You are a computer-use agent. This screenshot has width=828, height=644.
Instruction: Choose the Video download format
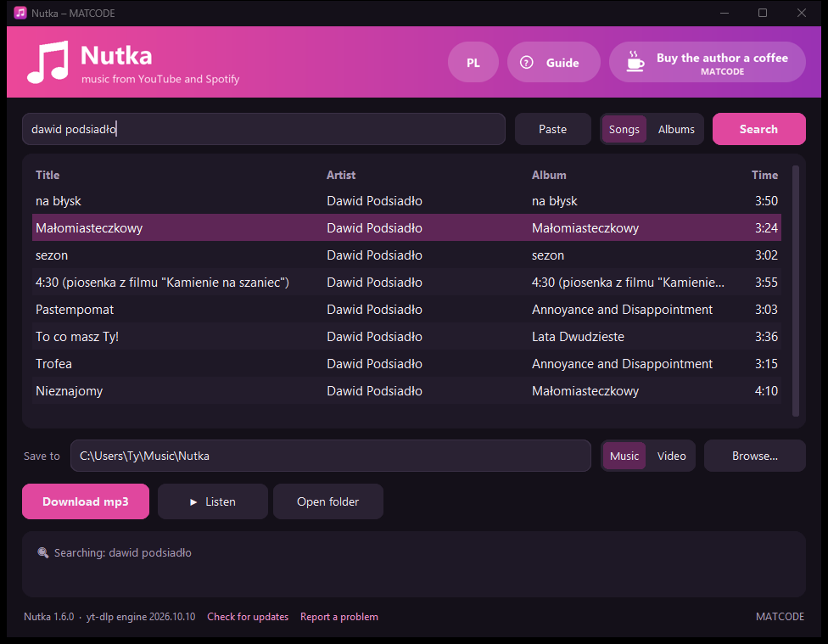pyautogui.click(x=671, y=456)
